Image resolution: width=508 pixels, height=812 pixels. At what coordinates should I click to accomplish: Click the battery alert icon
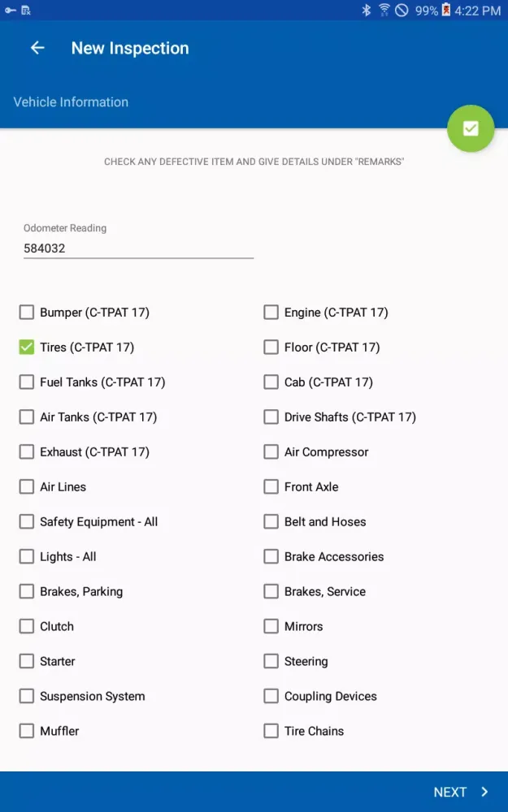[x=444, y=11]
